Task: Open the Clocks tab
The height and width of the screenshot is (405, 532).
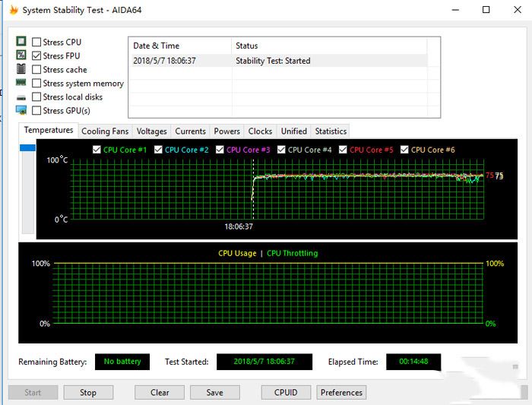Action: [x=260, y=131]
